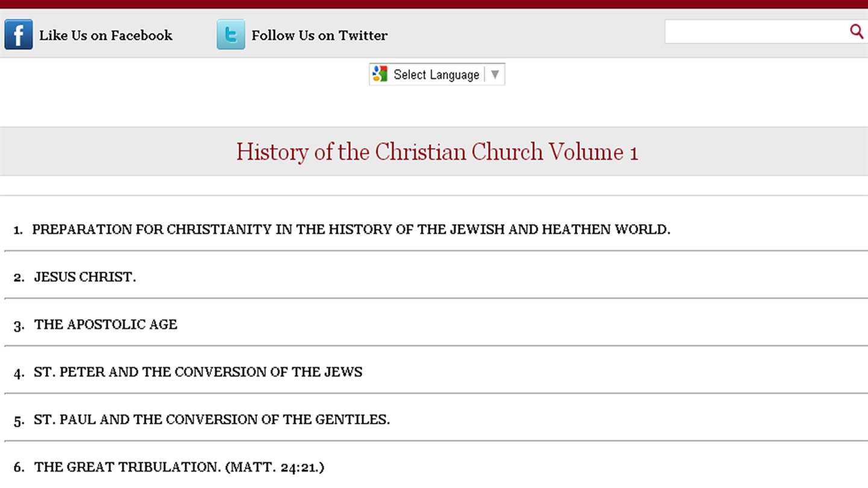868x488 pixels.
Task: Click the number 1 list marker
Action: coord(18,230)
